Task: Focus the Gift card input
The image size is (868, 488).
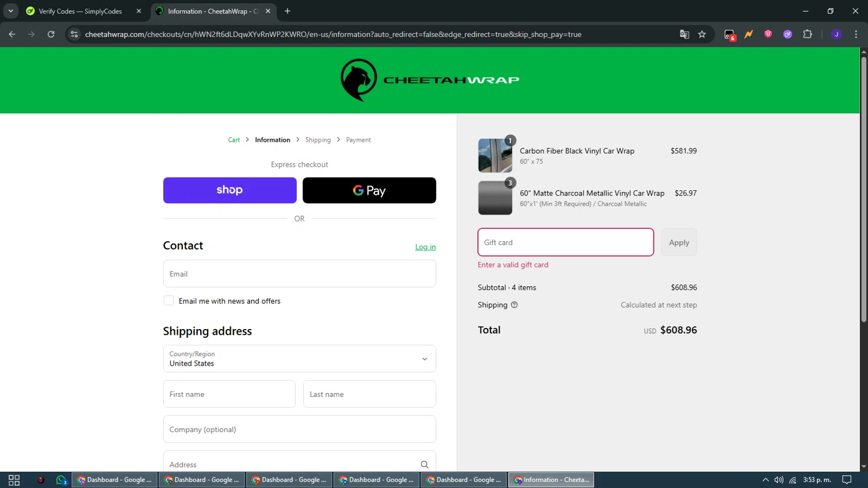Action: pos(565,242)
